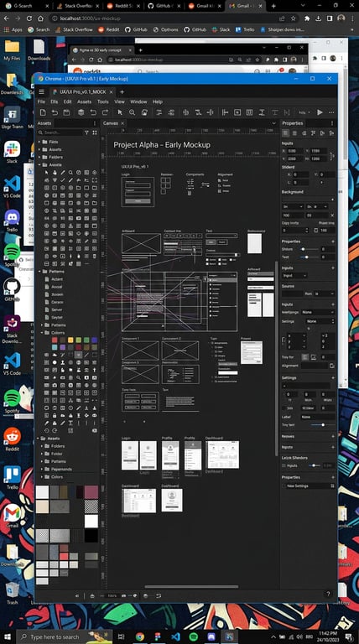359x644 pixels.
Task: Select the Canvas tab
Action: tap(111, 123)
